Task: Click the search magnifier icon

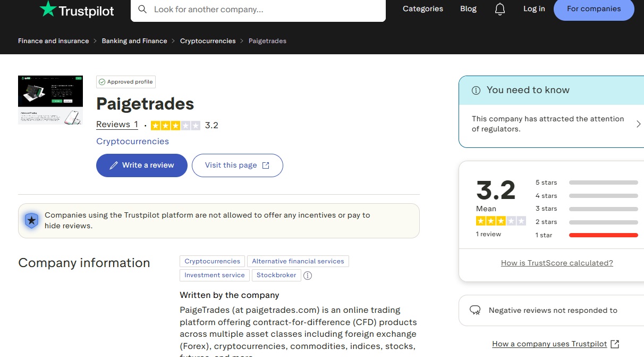Action: [142, 9]
